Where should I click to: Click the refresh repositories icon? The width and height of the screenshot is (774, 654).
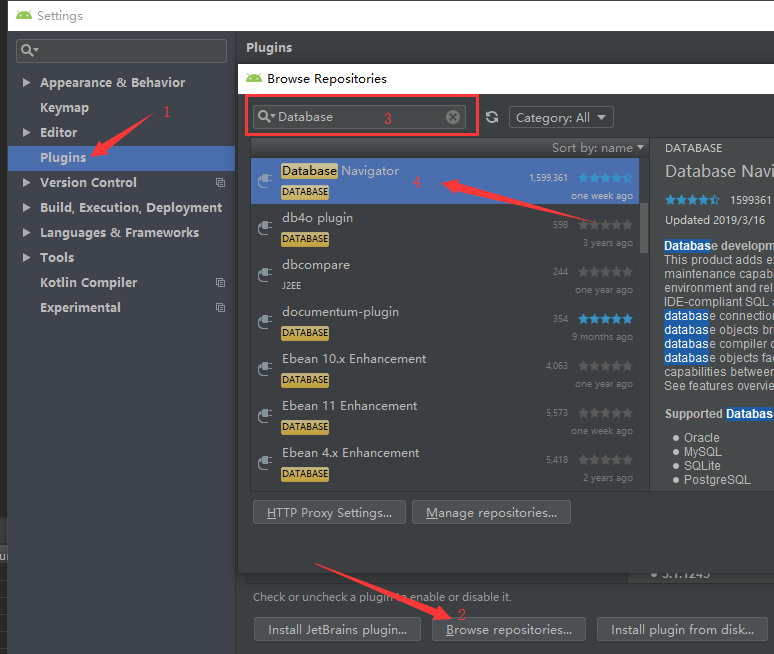coord(492,117)
